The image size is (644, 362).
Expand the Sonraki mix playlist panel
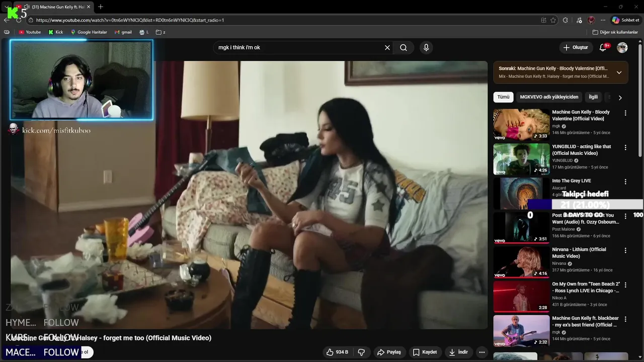click(x=619, y=72)
